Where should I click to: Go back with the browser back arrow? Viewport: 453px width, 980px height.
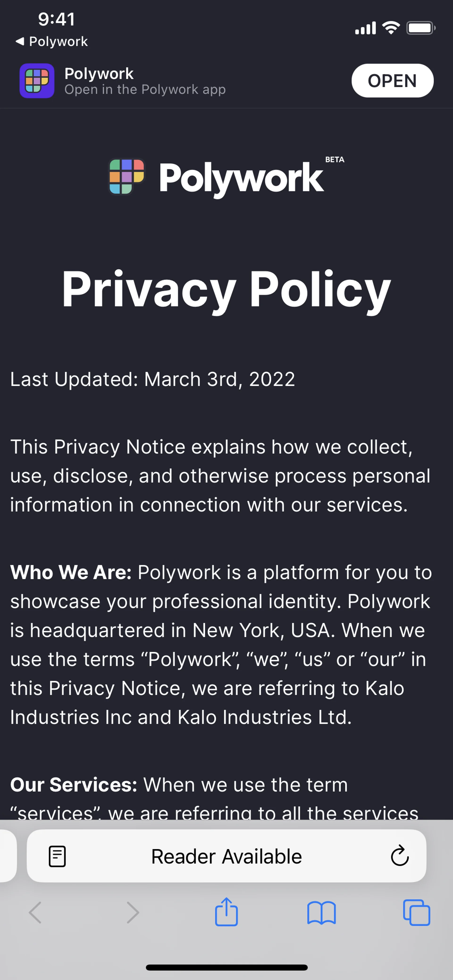coord(35,912)
